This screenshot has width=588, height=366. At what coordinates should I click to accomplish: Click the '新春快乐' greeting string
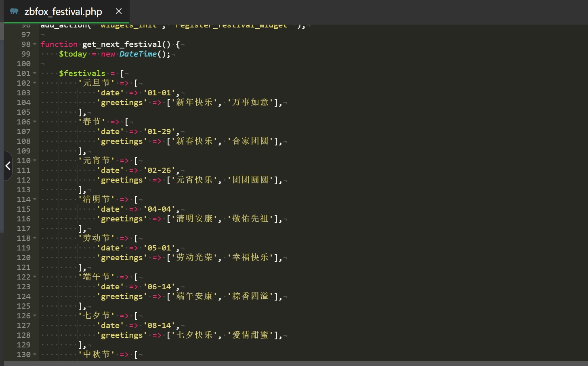tap(194, 141)
